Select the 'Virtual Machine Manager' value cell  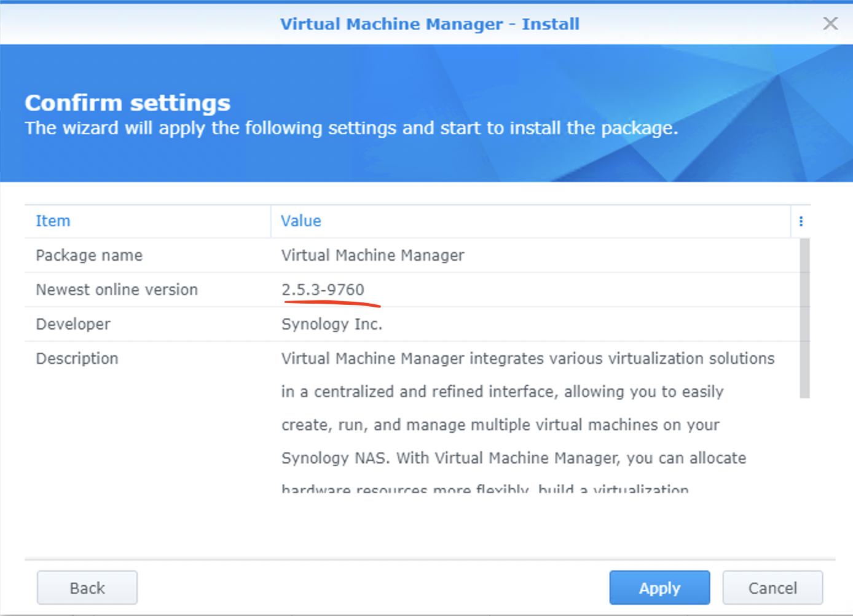point(535,255)
